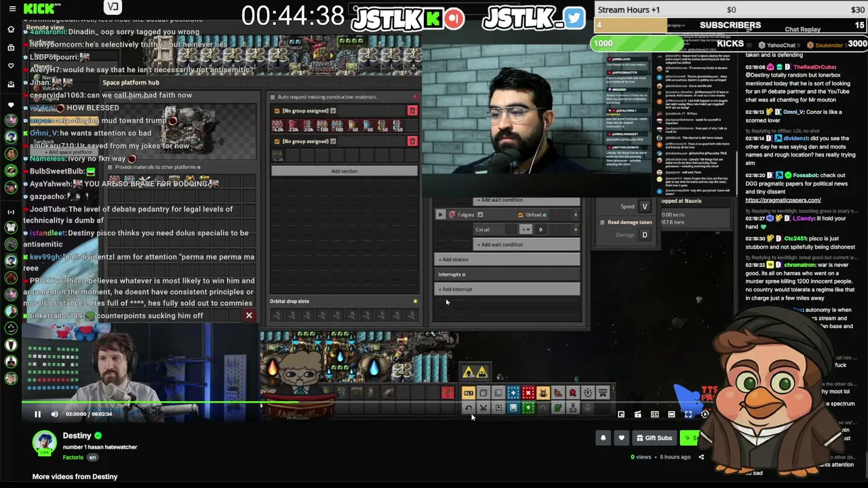
Task: Enable notifications with the bell button
Action: coord(603,438)
